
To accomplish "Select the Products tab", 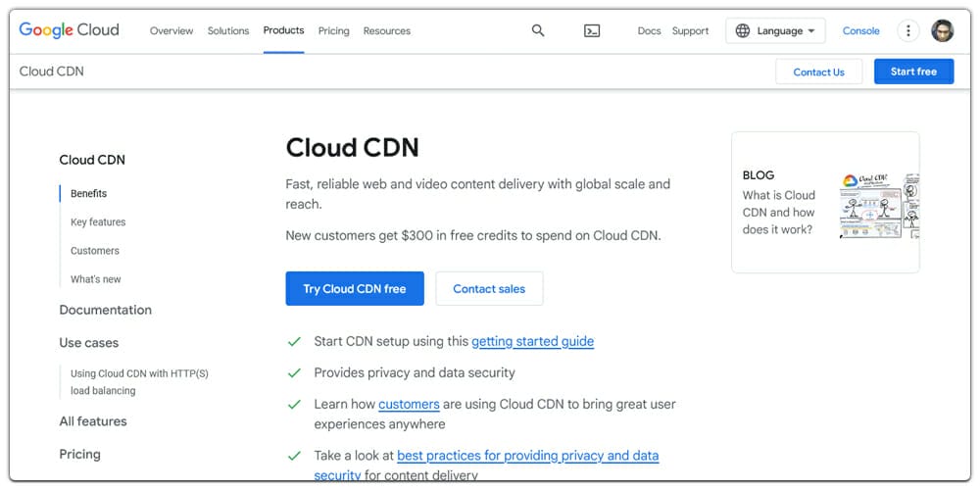I will 284,30.
